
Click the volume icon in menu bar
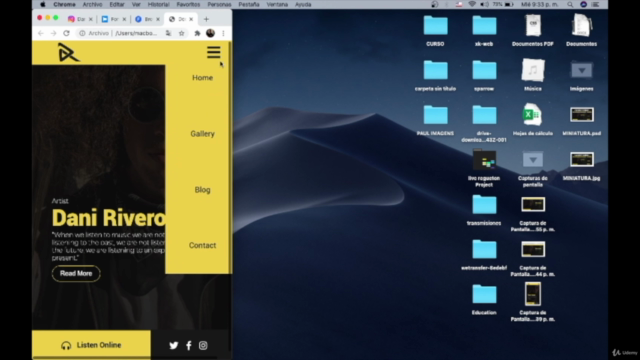pos(484,4)
